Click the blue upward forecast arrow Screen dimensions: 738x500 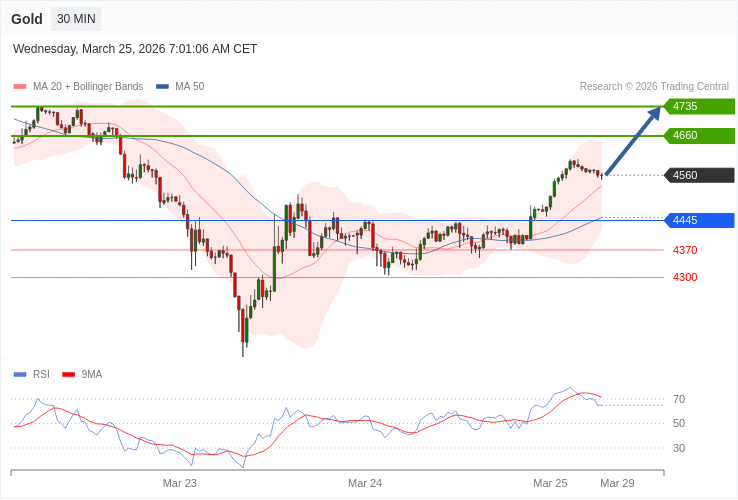633,141
